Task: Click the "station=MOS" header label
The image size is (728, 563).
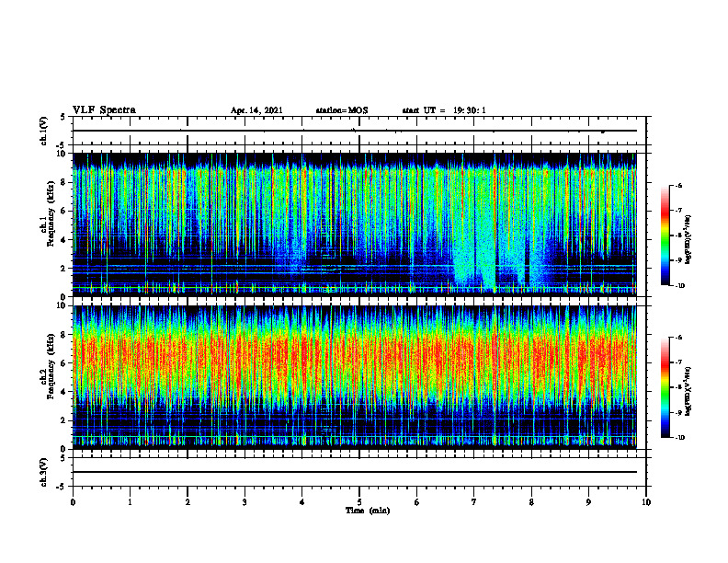Action: click(x=342, y=110)
